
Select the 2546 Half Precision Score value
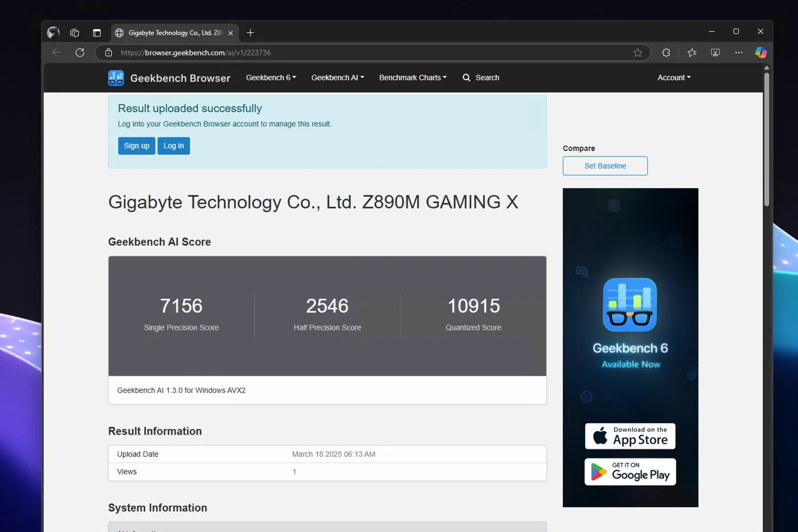(327, 306)
